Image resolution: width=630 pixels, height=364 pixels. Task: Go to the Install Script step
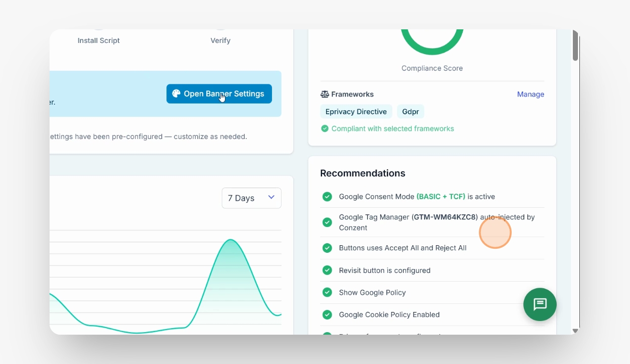click(x=99, y=40)
